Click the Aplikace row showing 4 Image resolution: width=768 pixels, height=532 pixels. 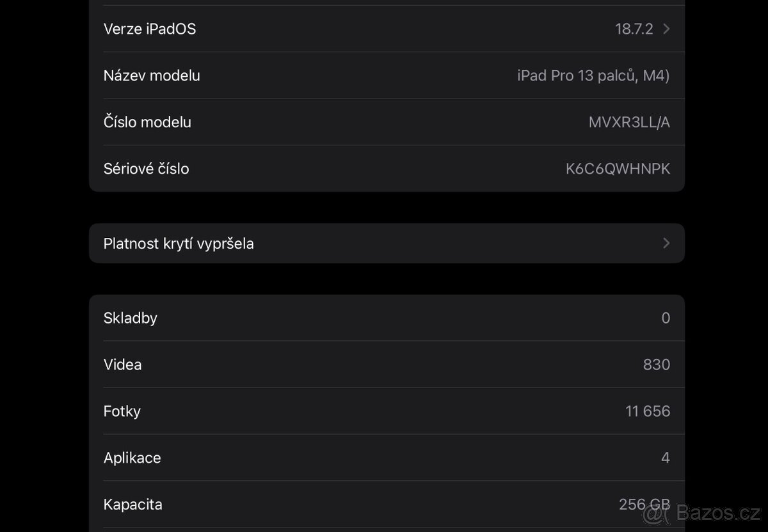(384, 458)
